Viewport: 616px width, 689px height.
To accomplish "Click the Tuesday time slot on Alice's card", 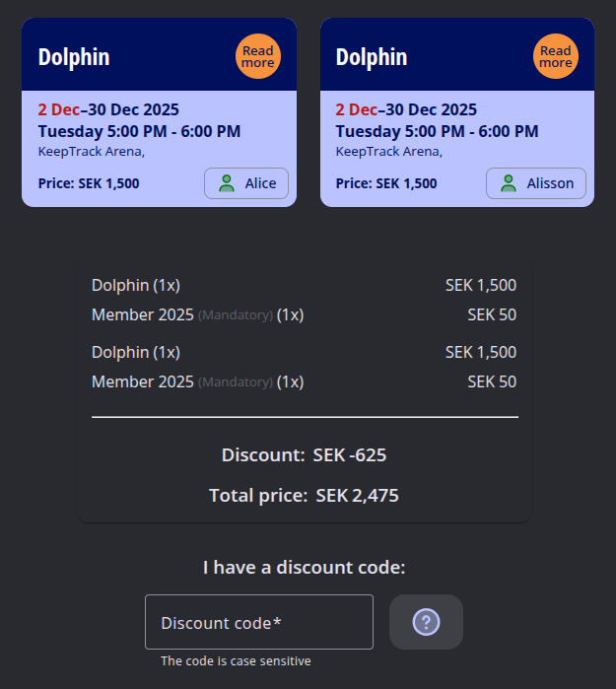I will 139,131.
